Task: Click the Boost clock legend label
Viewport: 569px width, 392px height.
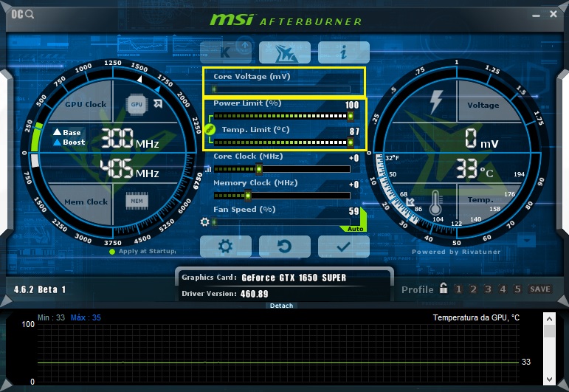Action: (x=69, y=142)
